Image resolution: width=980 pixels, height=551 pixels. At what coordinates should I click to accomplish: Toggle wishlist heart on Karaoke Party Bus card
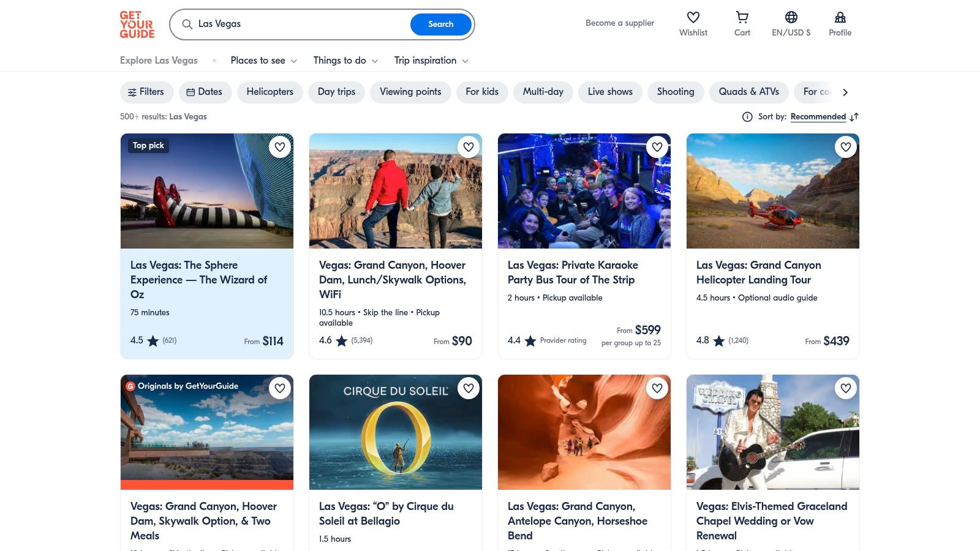pyautogui.click(x=657, y=147)
